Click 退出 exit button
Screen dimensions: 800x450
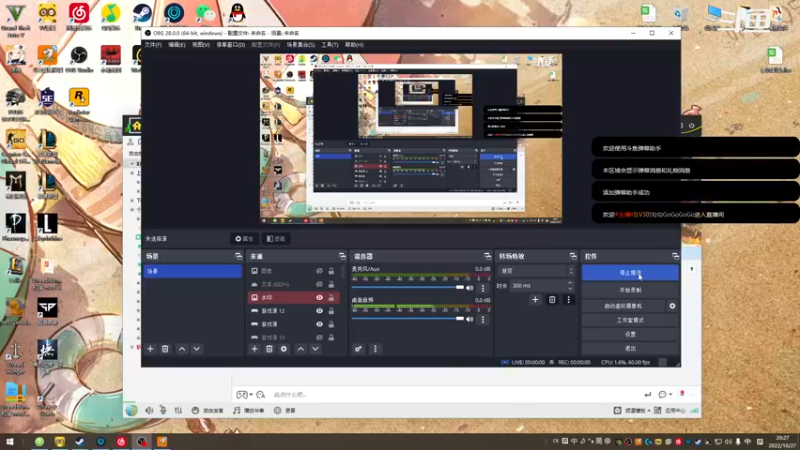point(630,348)
